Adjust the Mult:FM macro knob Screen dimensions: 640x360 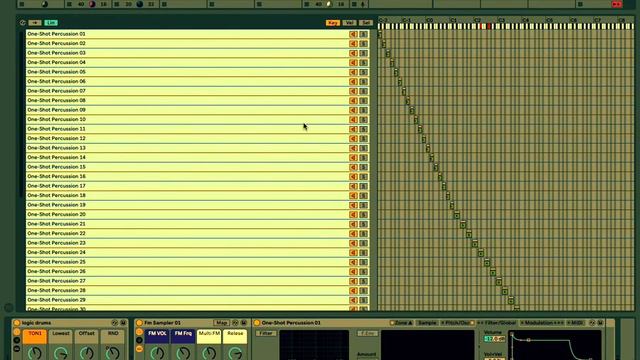coord(209,353)
